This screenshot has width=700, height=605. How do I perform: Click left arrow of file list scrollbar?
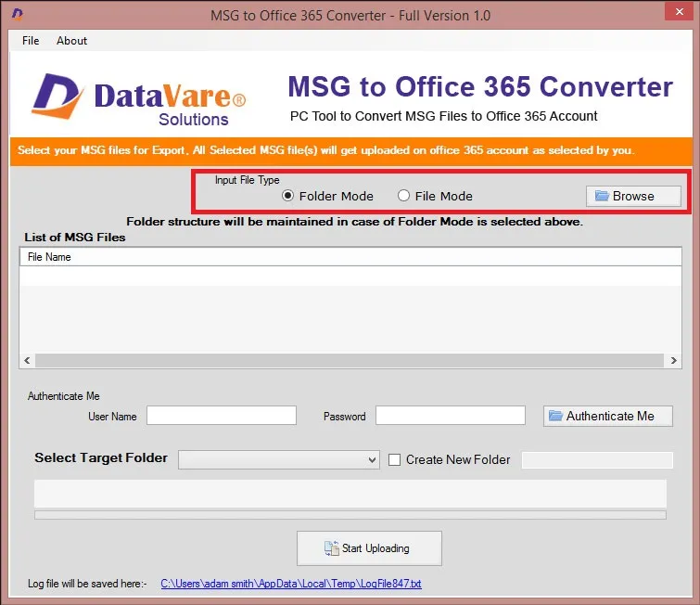[27, 360]
